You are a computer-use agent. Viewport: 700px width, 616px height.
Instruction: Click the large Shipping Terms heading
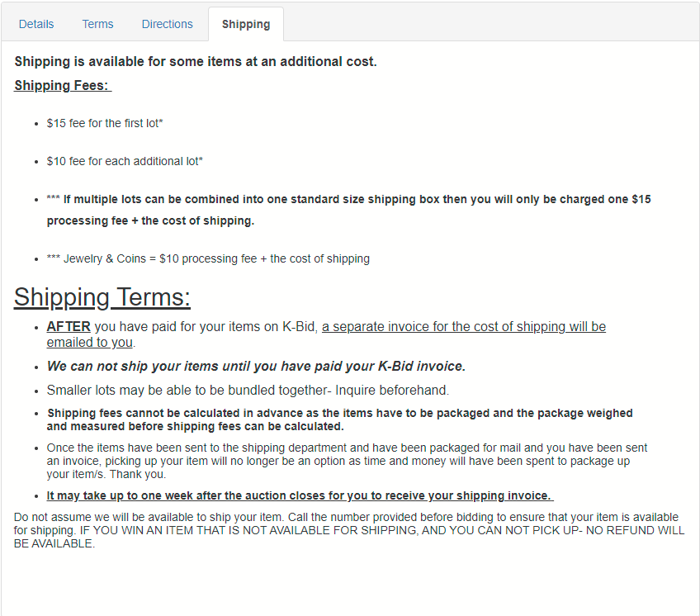[102, 297]
